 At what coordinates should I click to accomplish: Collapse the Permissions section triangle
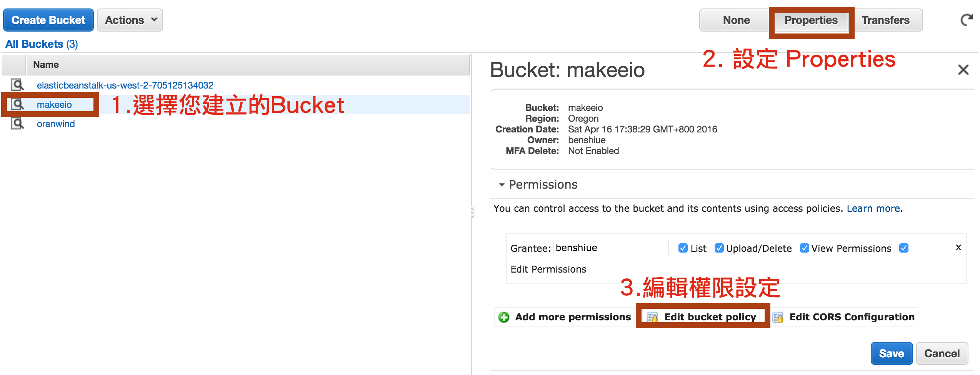[x=502, y=185]
